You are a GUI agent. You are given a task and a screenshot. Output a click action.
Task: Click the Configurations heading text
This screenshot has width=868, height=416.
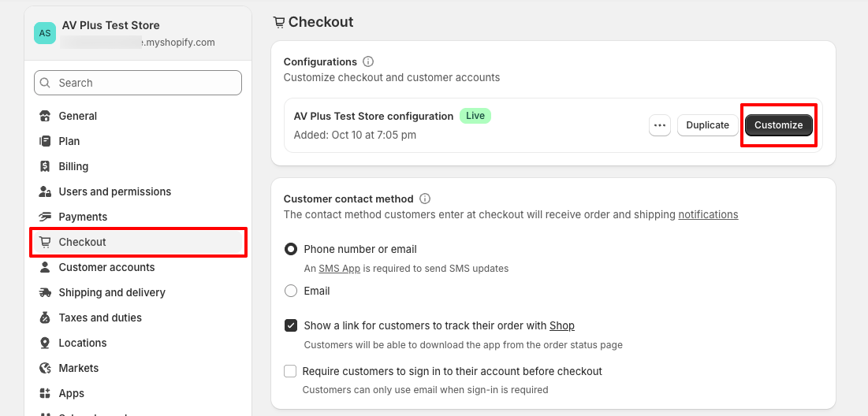pyautogui.click(x=320, y=62)
